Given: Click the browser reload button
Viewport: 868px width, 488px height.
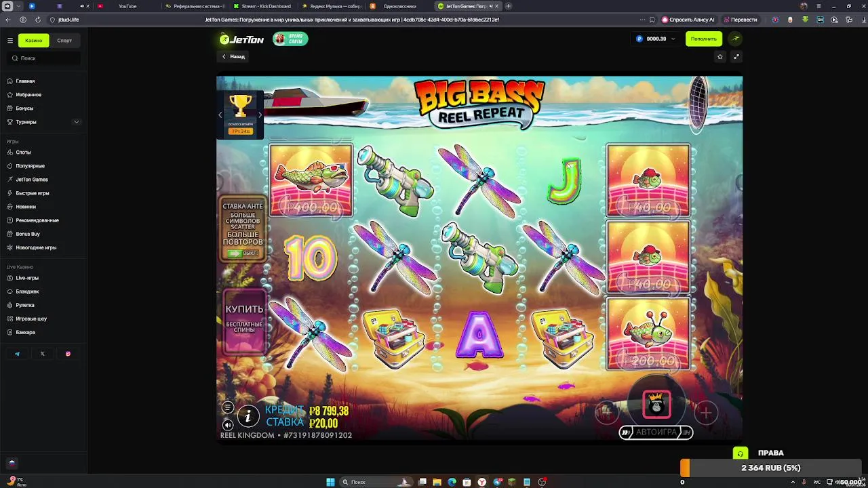Looking at the screenshot, I should (37, 20).
